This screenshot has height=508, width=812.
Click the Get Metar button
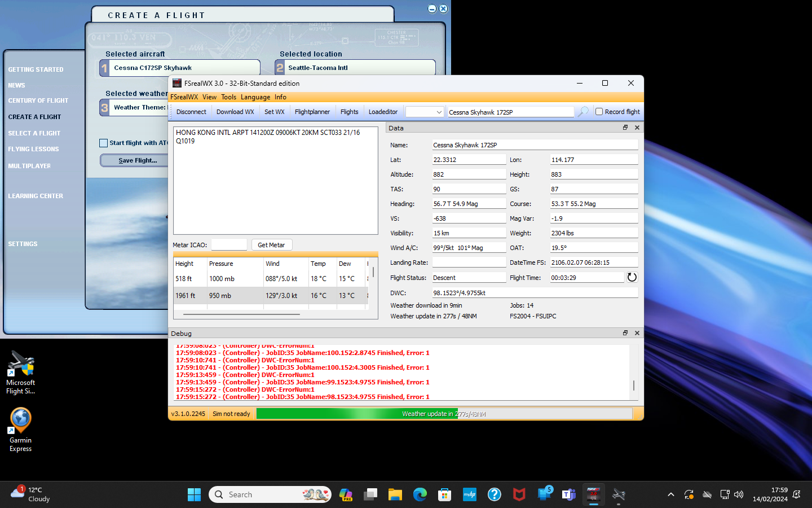271,245
